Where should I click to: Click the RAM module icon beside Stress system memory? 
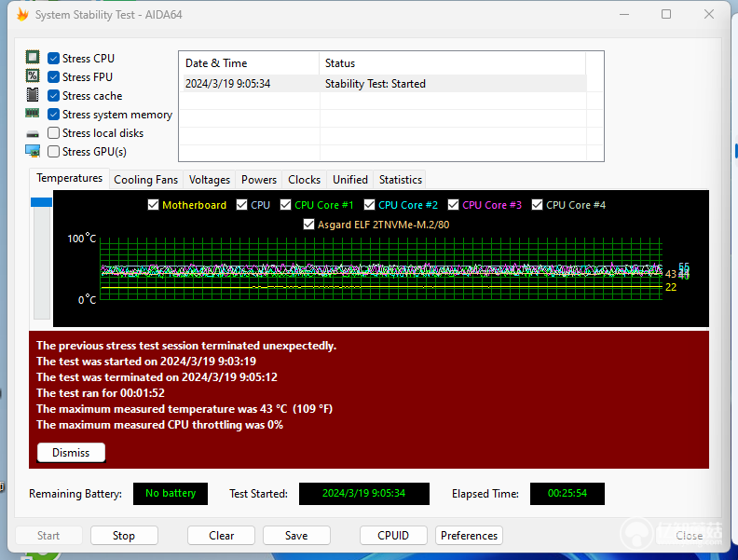click(x=33, y=113)
